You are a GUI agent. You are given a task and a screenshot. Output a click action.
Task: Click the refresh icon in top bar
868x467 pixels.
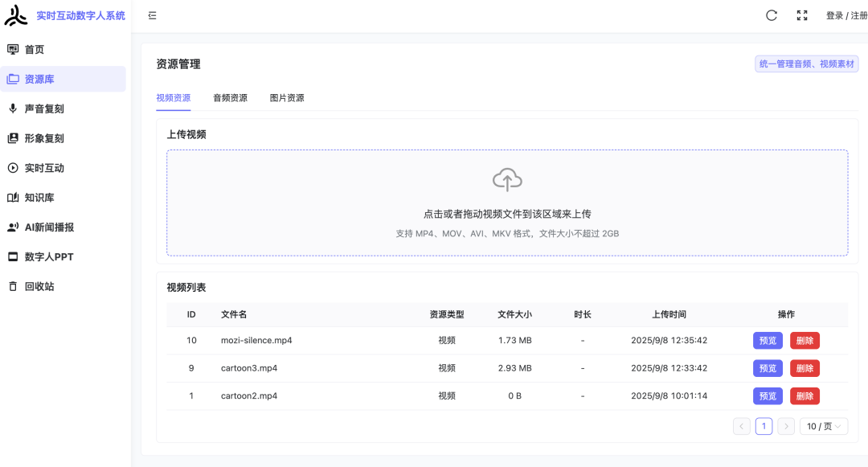tap(772, 15)
